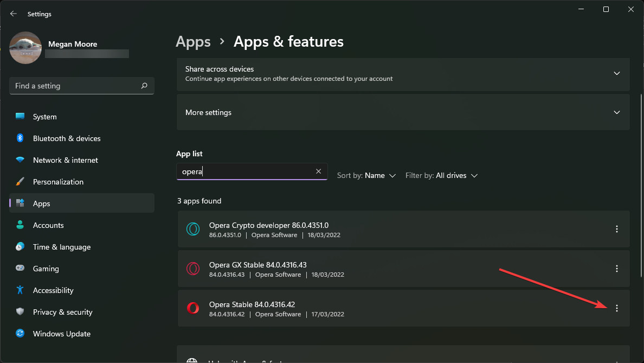Click the red Opera Stable app icon

(x=193, y=308)
